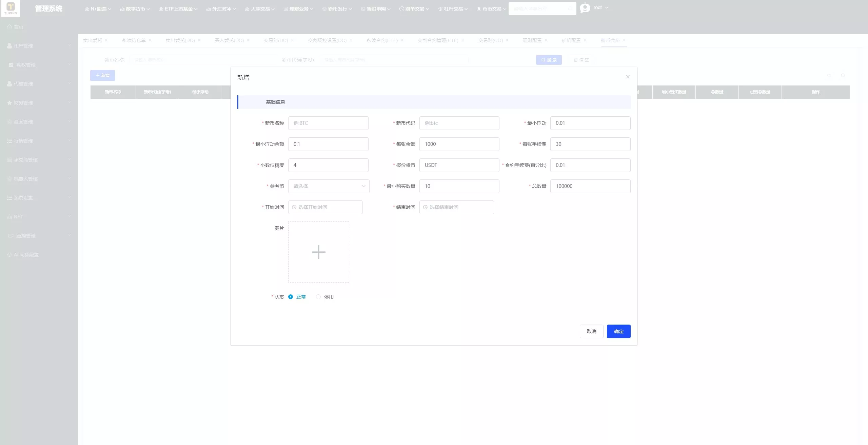Open AI 问答配置 in the sidebar
The image size is (868, 445).
pyautogui.click(x=39, y=255)
